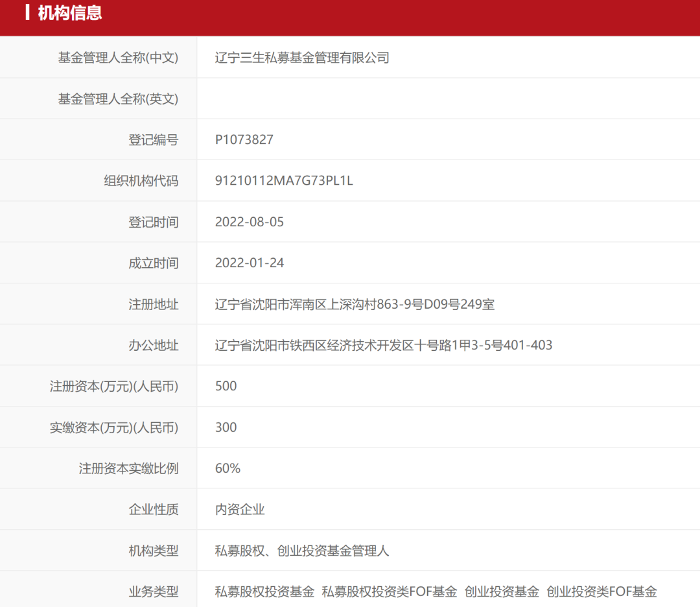Select address 辽宁省沈阳市浑南区上深沟村863-9号D09号249室
The image size is (700, 607).
click(x=355, y=304)
